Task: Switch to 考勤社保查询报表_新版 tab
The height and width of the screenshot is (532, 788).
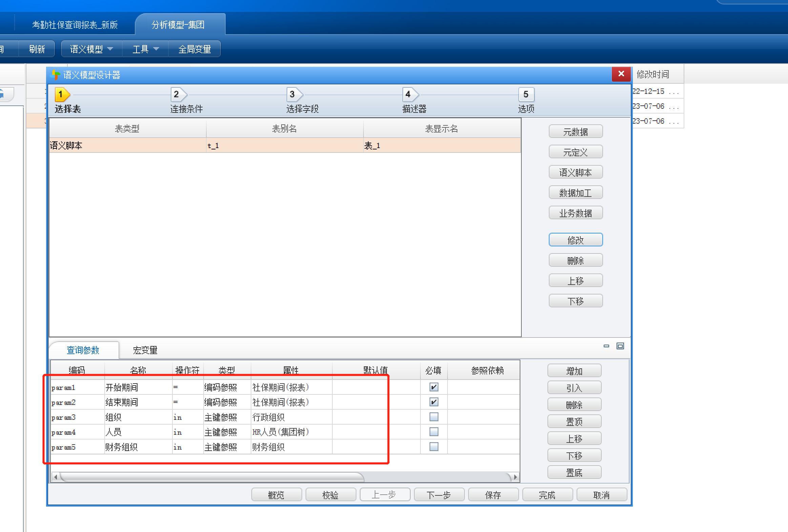Action: (x=75, y=25)
